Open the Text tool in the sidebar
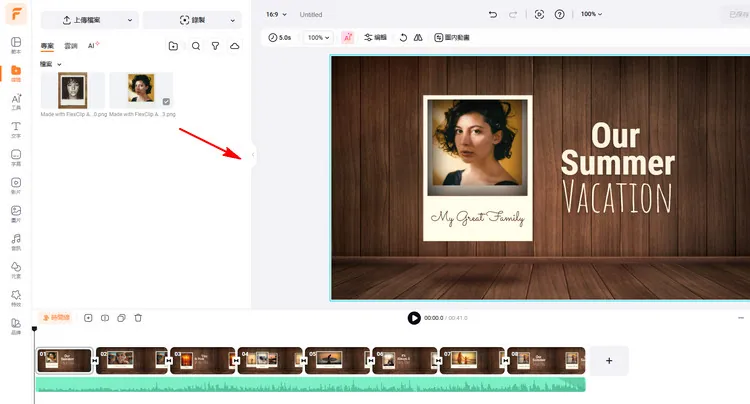The width and height of the screenshot is (750, 404). (16, 128)
